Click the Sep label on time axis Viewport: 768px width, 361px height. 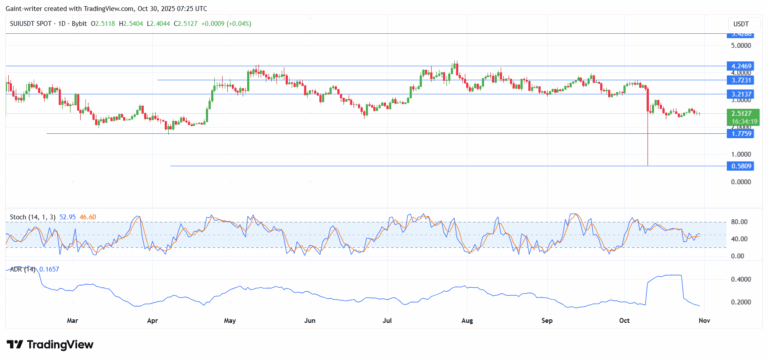click(547, 321)
